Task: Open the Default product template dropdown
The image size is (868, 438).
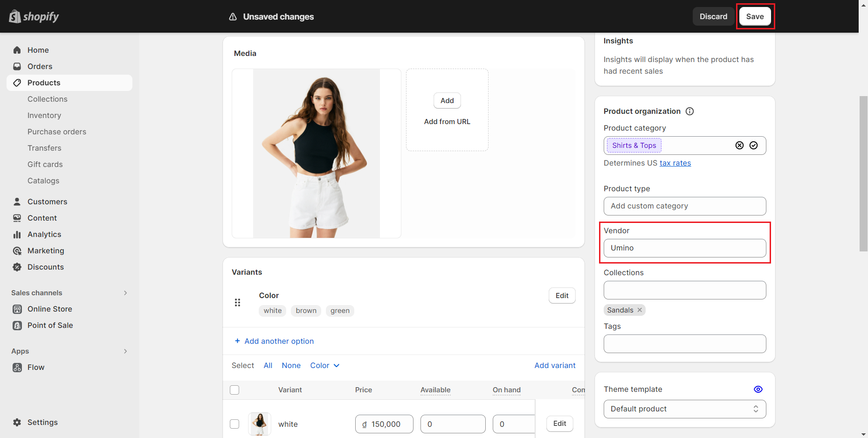Action: [684, 409]
